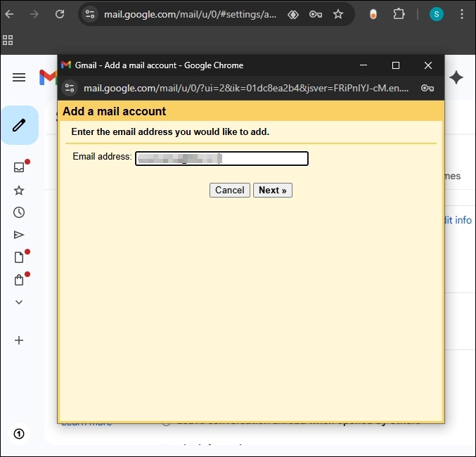Expand More labels chevron in sidebar
The image size is (476, 457).
point(19,302)
